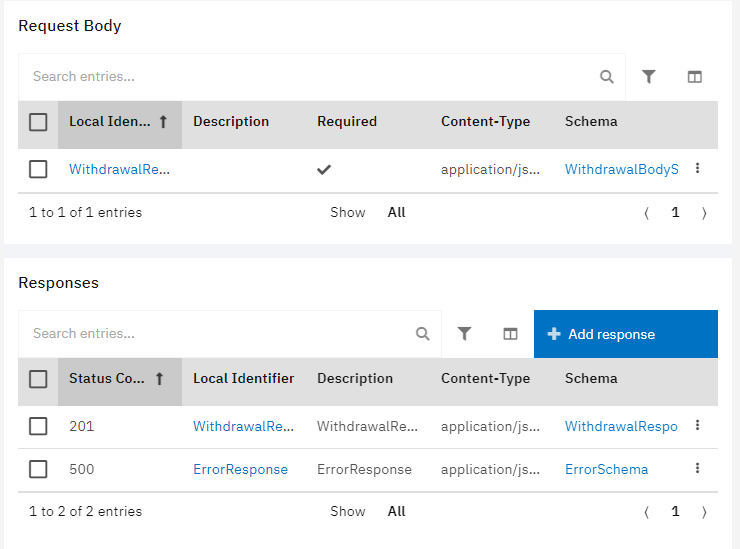This screenshot has width=740, height=549.
Task: Click '1 to 2 of 2 entries' text
Action: coord(85,511)
